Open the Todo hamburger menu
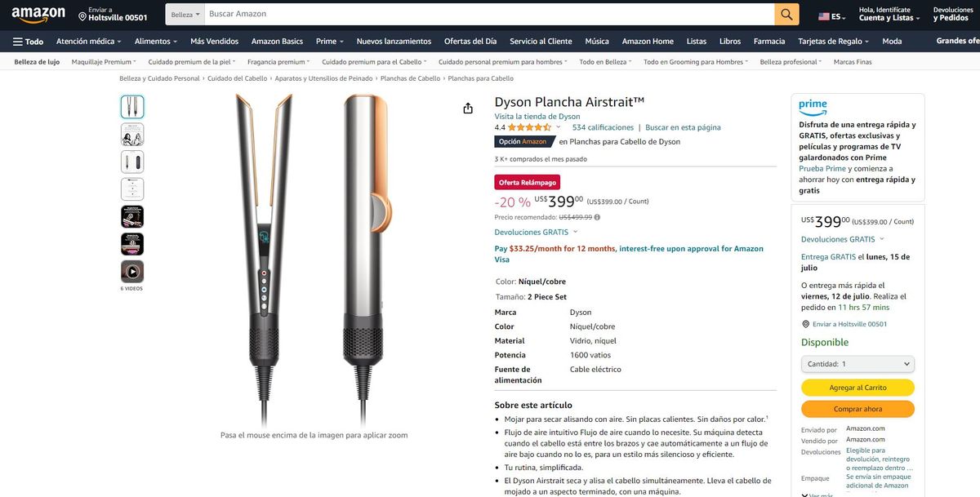Screen dimensions: 980x497 click(x=28, y=41)
